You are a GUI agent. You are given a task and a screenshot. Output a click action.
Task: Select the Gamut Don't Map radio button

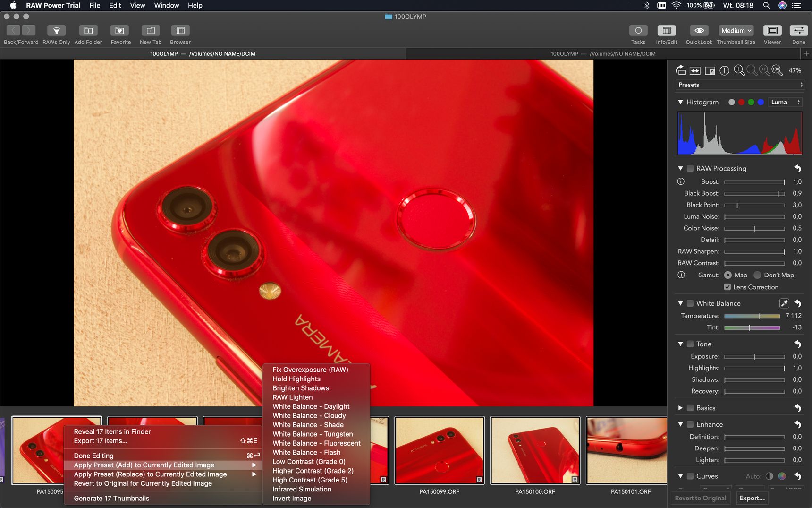tap(757, 275)
